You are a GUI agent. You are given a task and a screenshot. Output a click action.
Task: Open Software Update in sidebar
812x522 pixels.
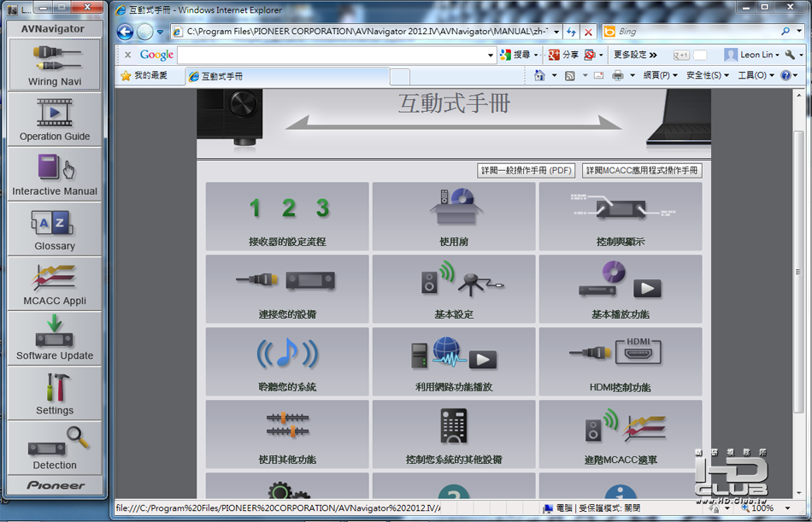(55, 338)
